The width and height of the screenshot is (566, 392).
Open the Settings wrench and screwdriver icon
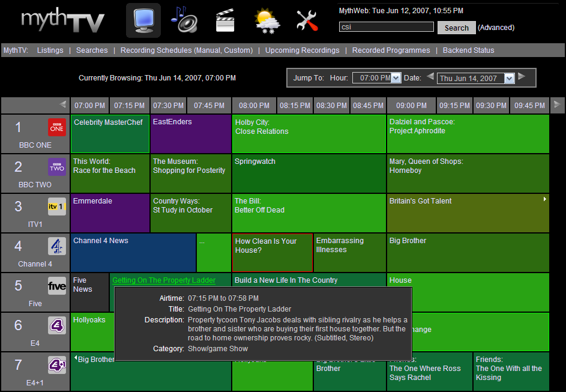tap(307, 20)
